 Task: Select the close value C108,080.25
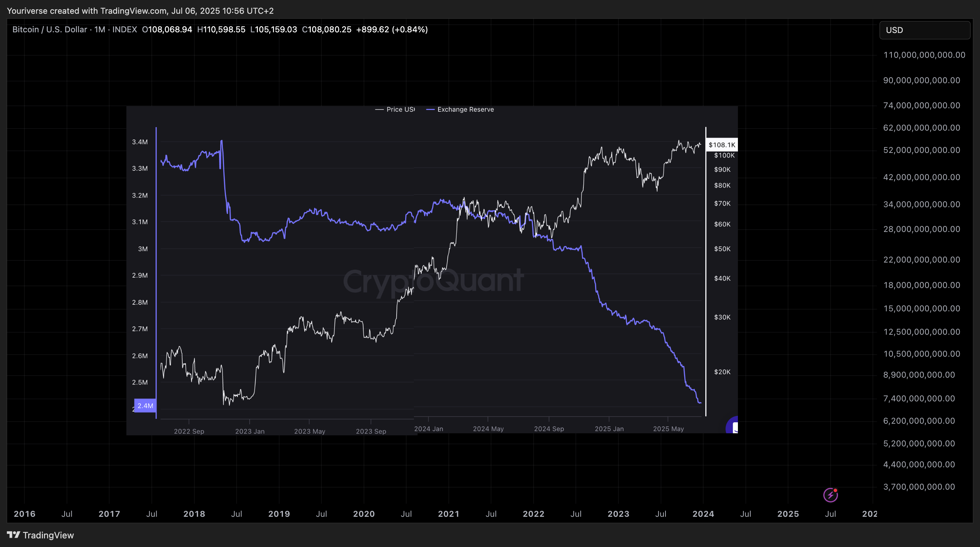(327, 29)
